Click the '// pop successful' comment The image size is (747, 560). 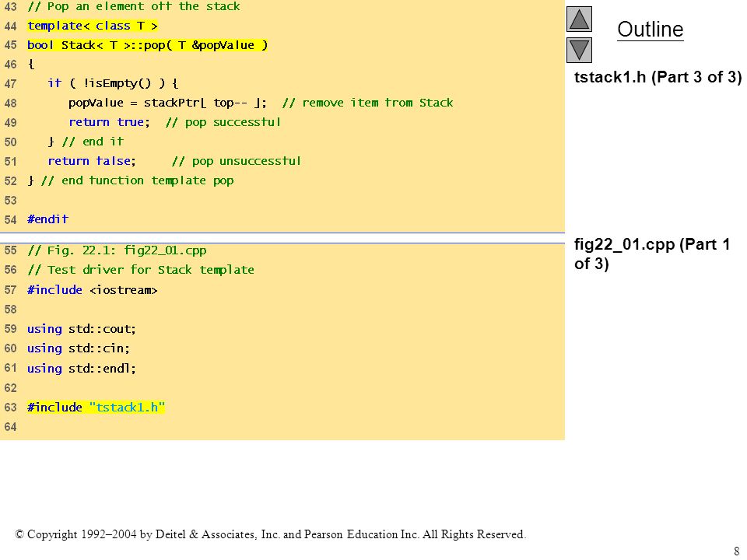click(x=223, y=122)
